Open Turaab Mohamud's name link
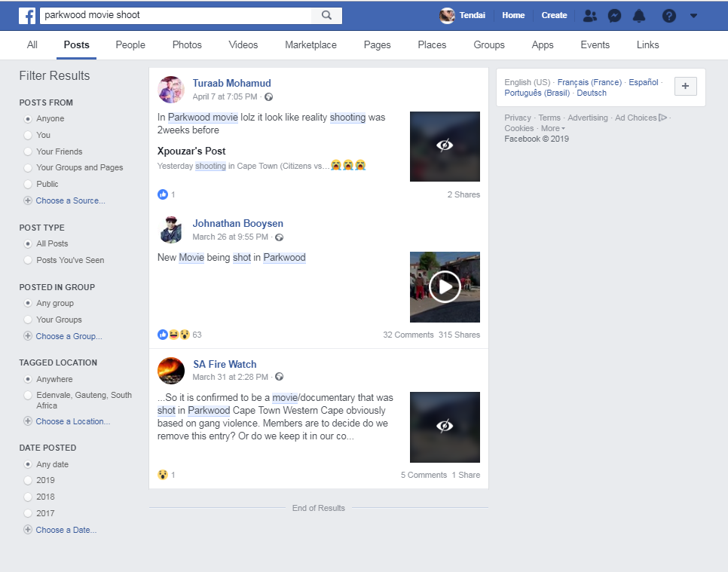The height and width of the screenshot is (572, 728). 231,83
